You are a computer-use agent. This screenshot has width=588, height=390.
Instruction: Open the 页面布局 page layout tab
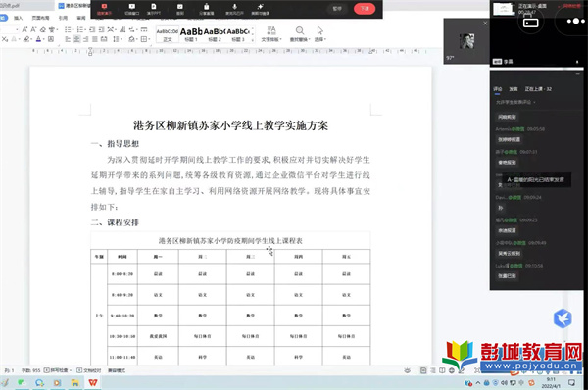click(40, 18)
